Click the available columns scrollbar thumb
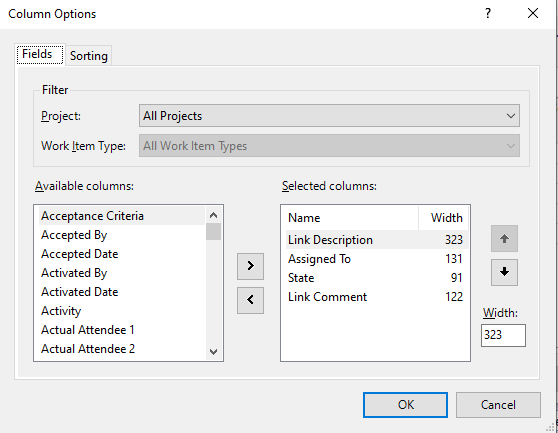 coord(214,232)
